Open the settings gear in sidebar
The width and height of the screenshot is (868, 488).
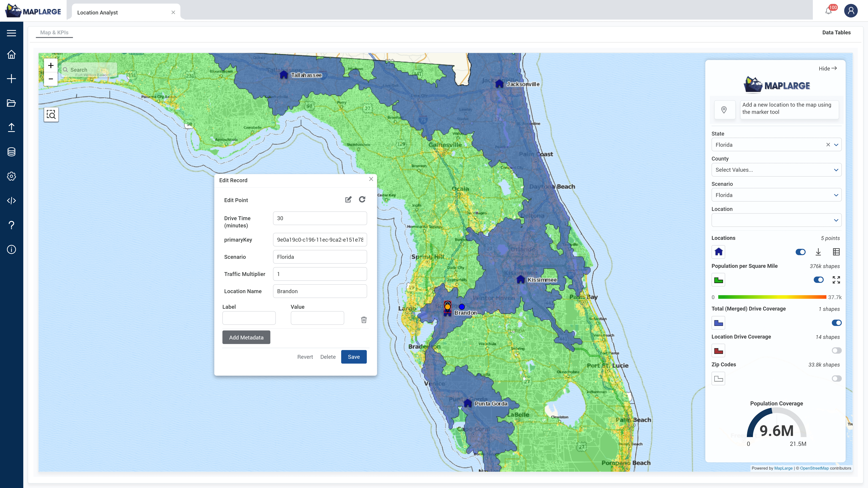pyautogui.click(x=11, y=176)
